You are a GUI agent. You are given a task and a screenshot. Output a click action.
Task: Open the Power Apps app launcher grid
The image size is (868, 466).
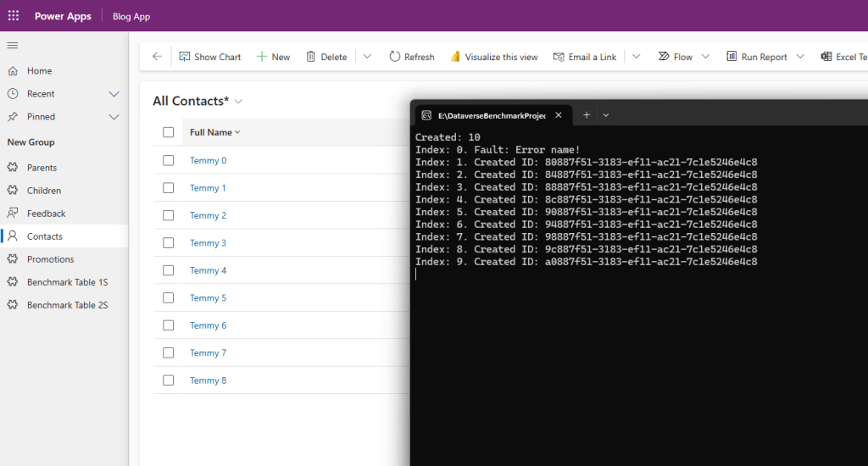tap(14, 15)
